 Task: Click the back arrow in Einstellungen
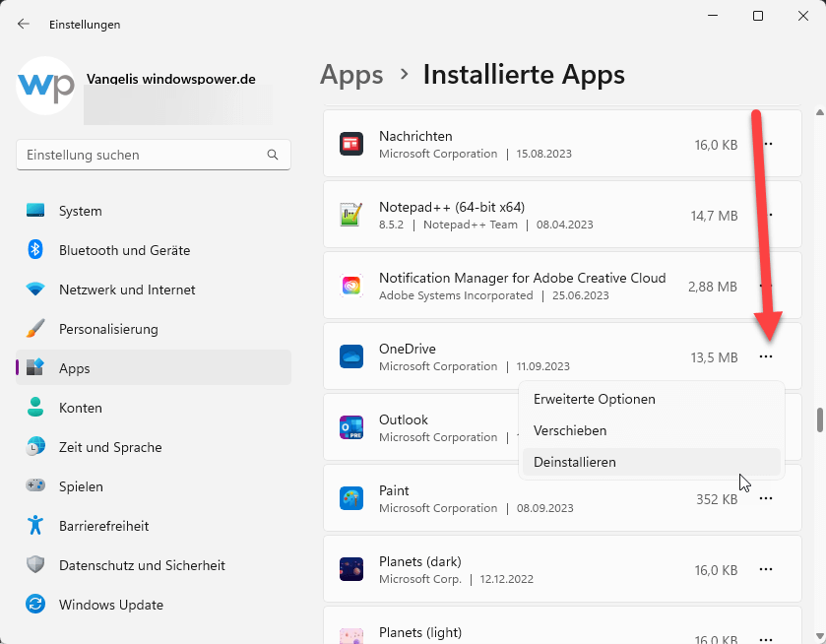click(24, 24)
